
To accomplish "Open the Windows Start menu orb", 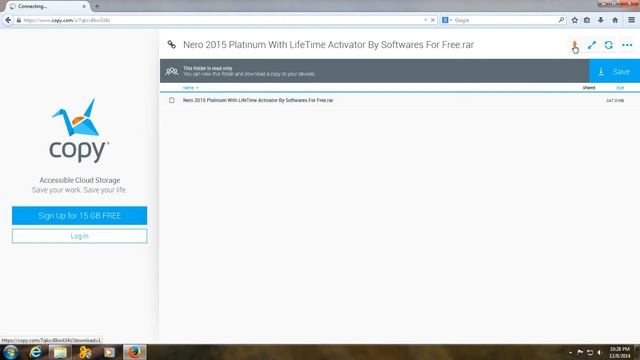I will pos(10,352).
